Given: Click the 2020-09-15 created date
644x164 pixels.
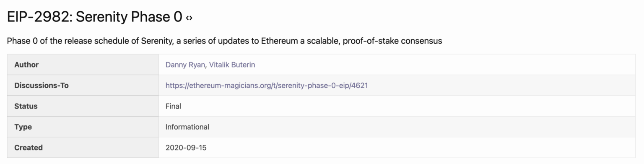Looking at the screenshot, I should coord(186,148).
